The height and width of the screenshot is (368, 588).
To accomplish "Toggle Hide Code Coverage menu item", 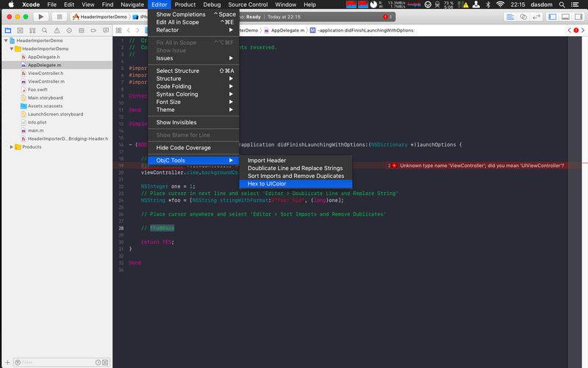I will tap(193, 148).
